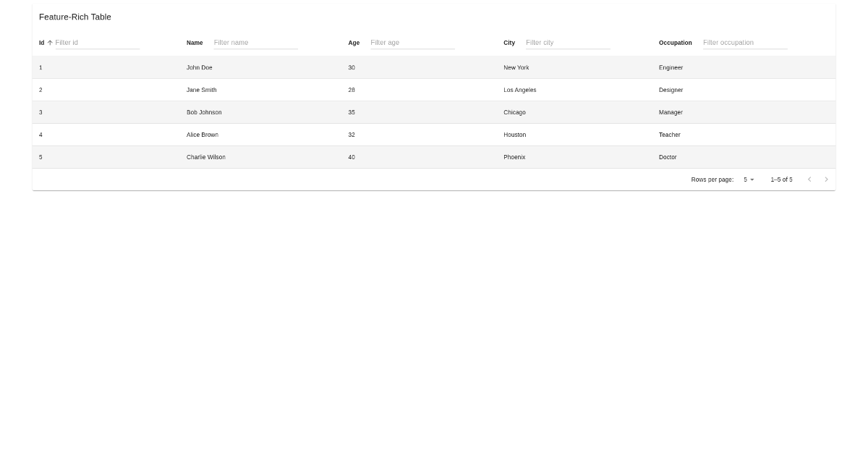The image size is (868, 456).
Task: Click the 'Filter name' input field
Action: pos(255,43)
